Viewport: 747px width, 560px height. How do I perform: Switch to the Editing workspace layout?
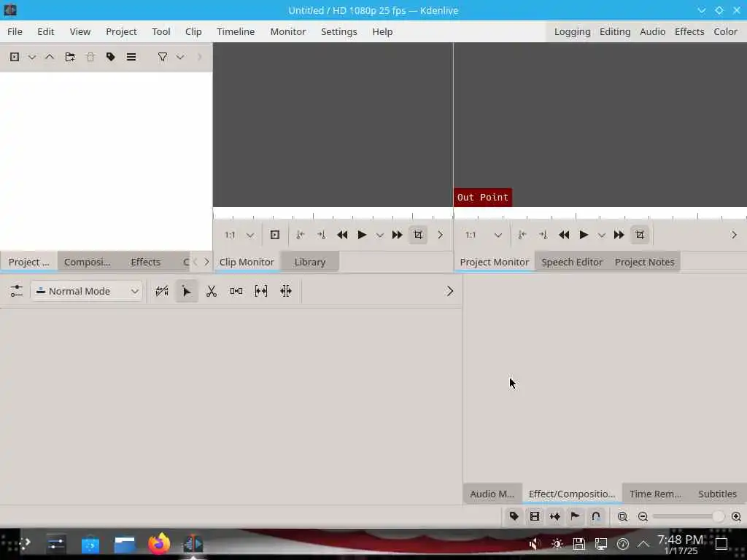click(x=615, y=31)
